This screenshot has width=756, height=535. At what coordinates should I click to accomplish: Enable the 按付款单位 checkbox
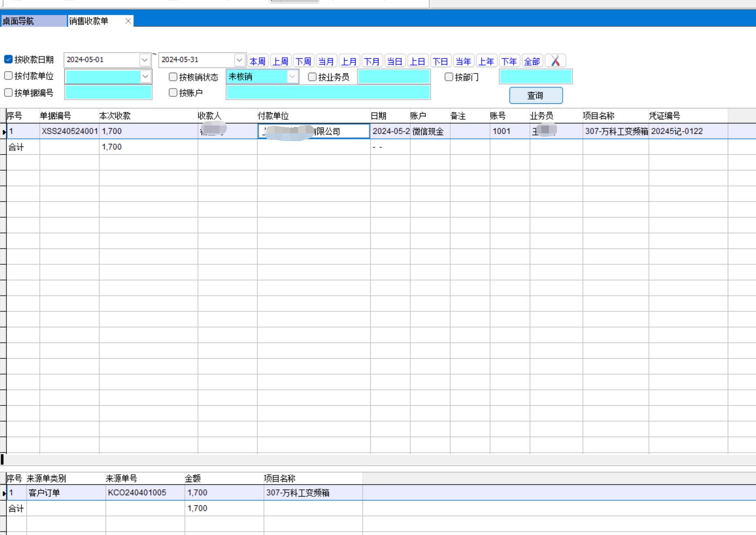[8, 76]
